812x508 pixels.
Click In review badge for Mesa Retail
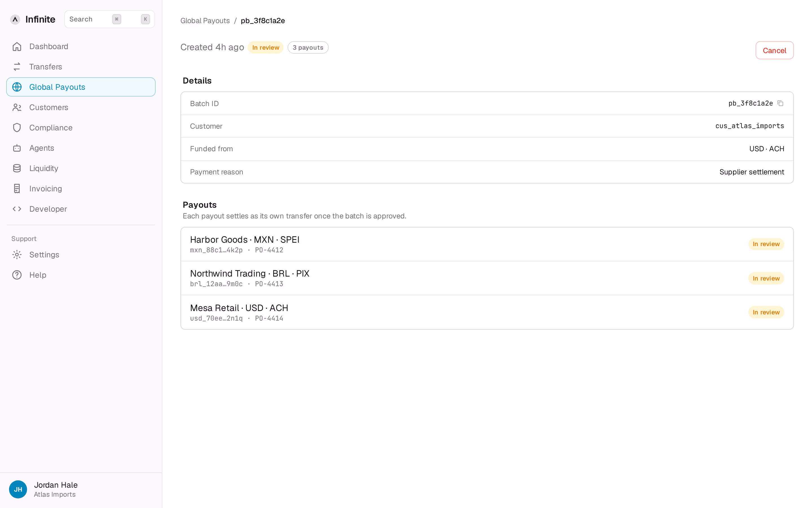coord(766,312)
